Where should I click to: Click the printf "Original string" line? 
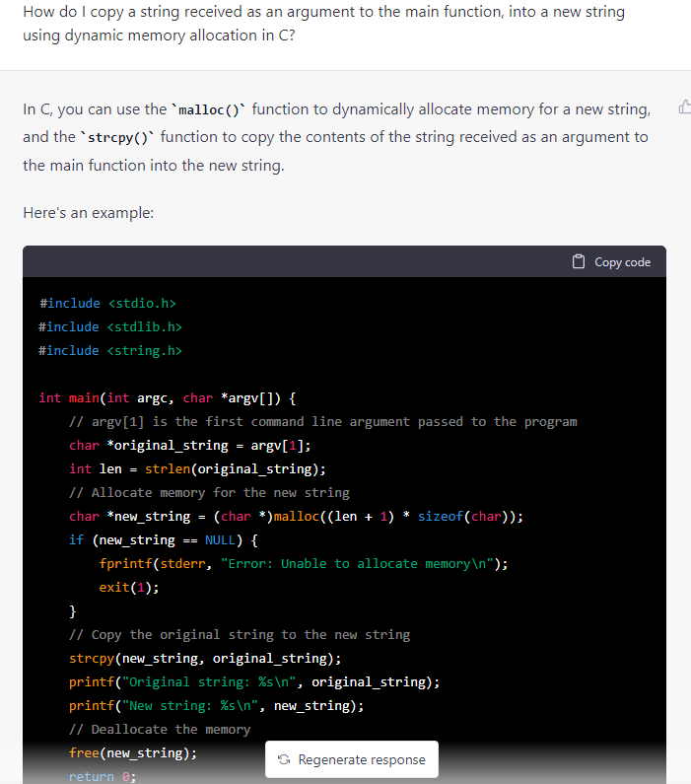click(x=254, y=682)
